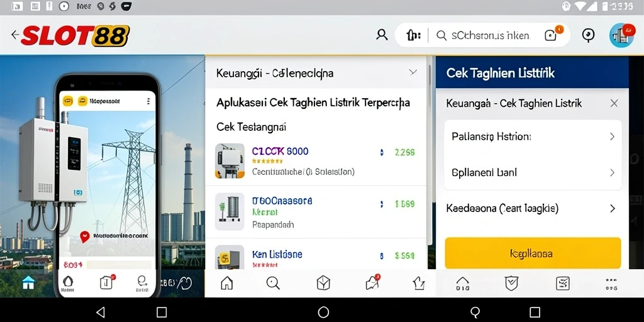Tap blue home icon at bottom left
The image size is (644, 322).
(x=28, y=282)
